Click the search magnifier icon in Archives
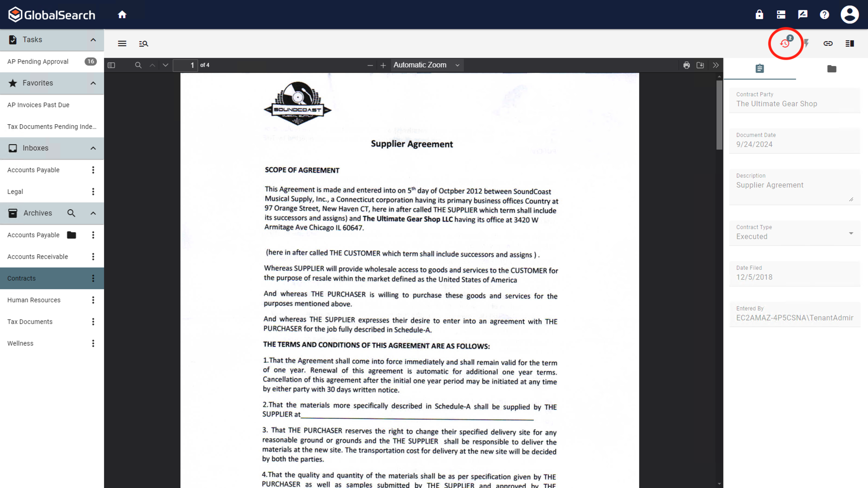The image size is (868, 488). tap(71, 213)
